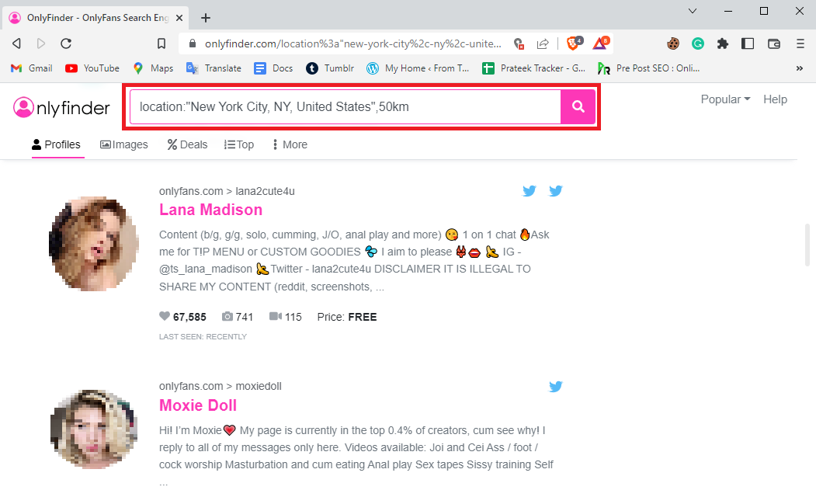
Task: Open the browser wallet icon
Action: point(773,44)
